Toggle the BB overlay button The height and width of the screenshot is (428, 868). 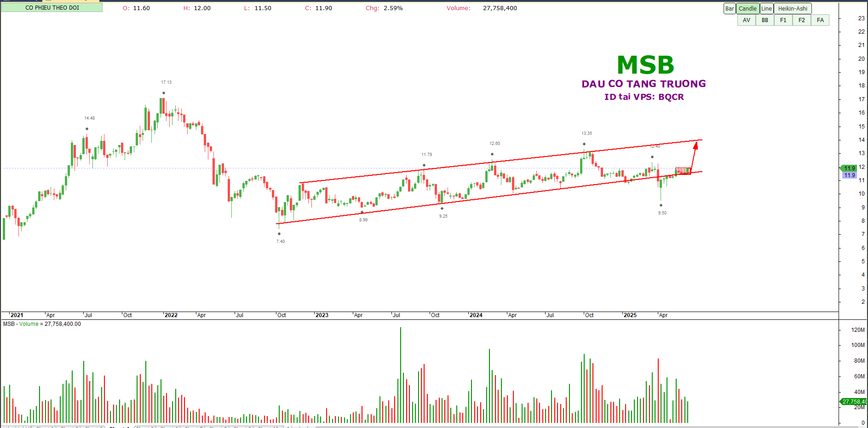765,20
